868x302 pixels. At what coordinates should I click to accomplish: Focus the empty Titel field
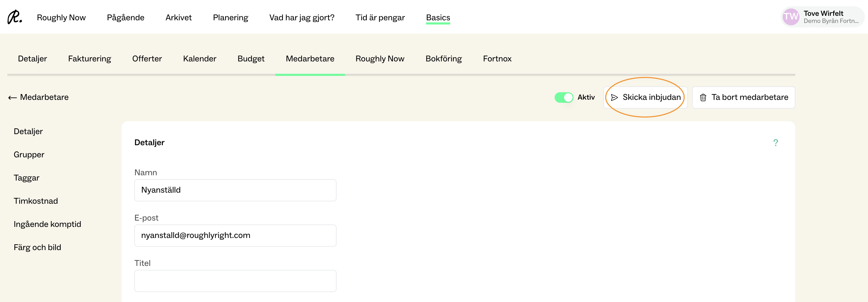click(x=235, y=281)
